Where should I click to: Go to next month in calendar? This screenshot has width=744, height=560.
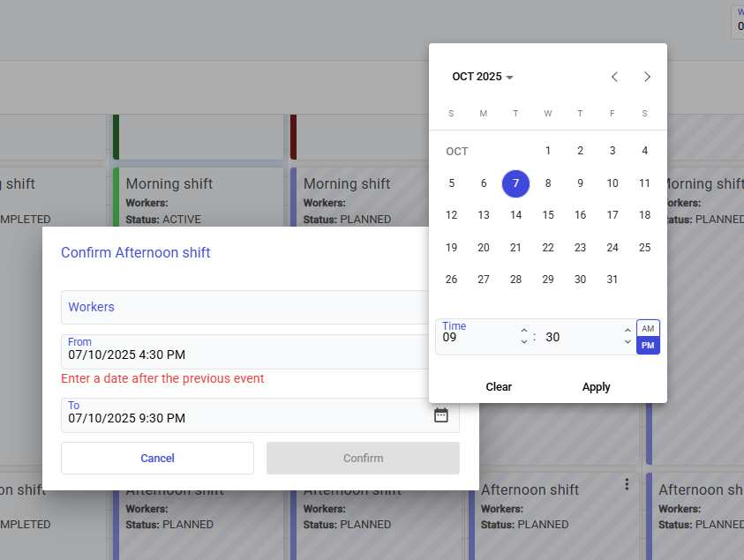(647, 77)
